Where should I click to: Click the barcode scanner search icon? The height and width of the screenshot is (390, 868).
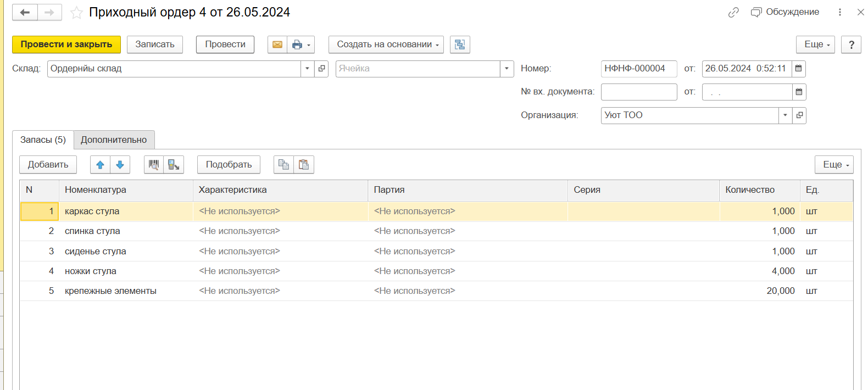(x=154, y=165)
